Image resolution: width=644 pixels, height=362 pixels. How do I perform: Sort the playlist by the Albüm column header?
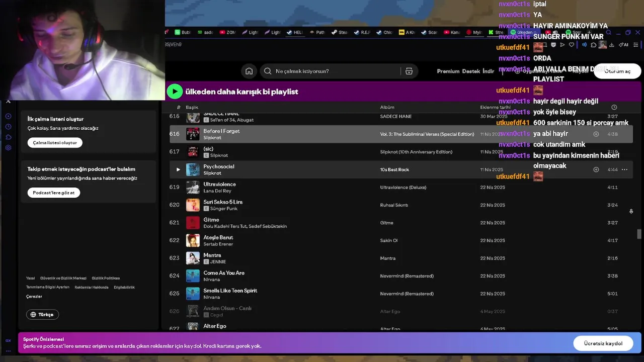[x=387, y=107]
